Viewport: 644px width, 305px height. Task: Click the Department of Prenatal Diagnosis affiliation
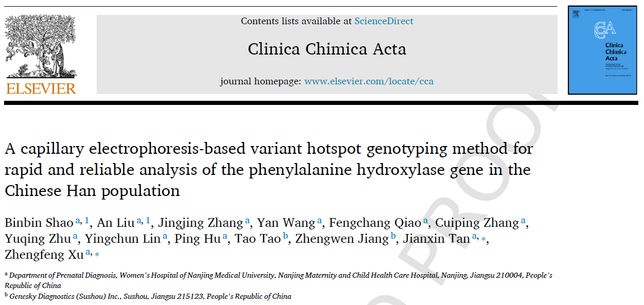(x=278, y=280)
